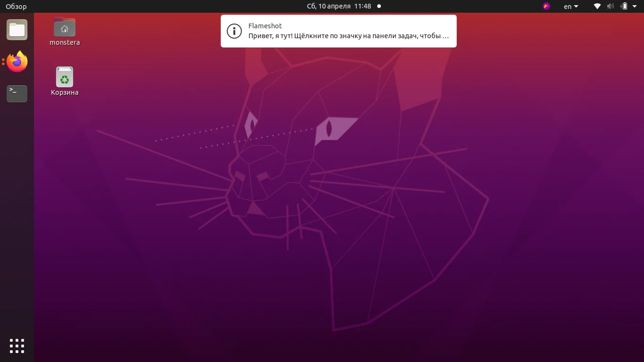This screenshot has width=644, height=362.
Task: Show the applications grid
Action: coord(17,346)
